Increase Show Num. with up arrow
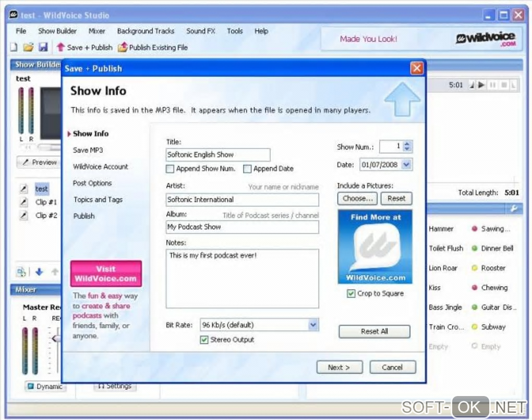This screenshot has height=420, width=532. pos(407,143)
